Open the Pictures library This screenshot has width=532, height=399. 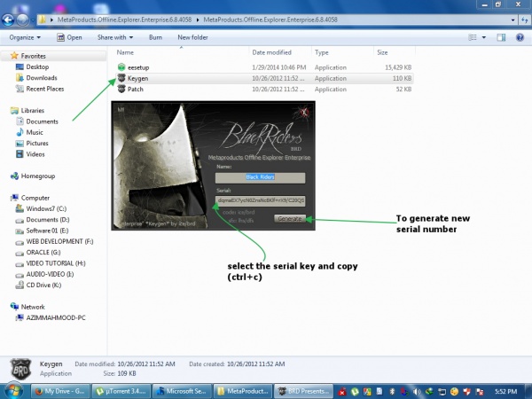click(37, 143)
